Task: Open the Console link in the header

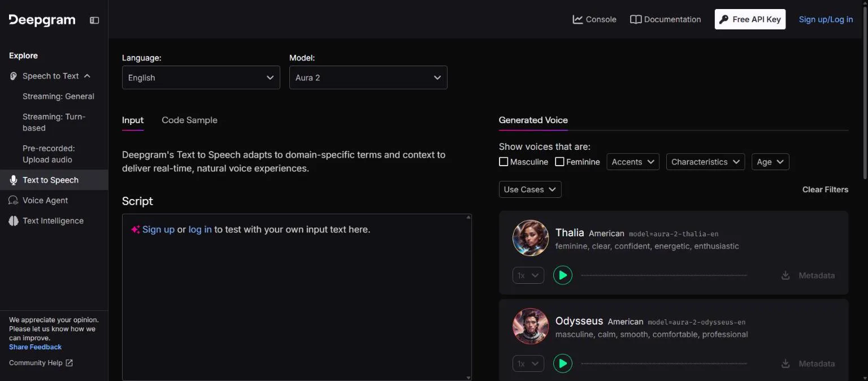Action: pyautogui.click(x=594, y=19)
